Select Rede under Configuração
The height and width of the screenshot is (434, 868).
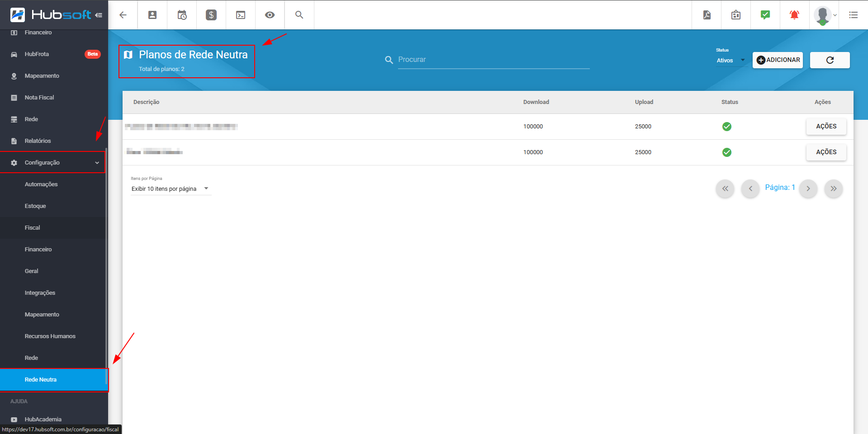click(53, 358)
